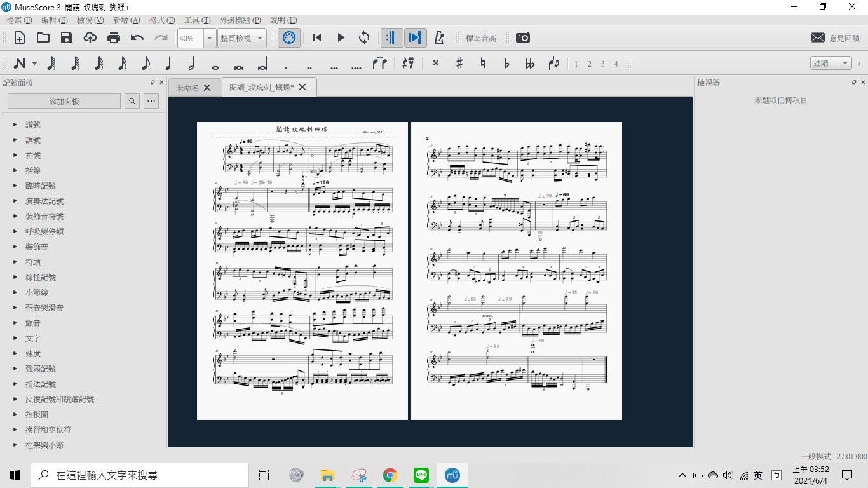The width and height of the screenshot is (868, 488).
Task: Search palettes with magnifier button
Action: tap(132, 101)
